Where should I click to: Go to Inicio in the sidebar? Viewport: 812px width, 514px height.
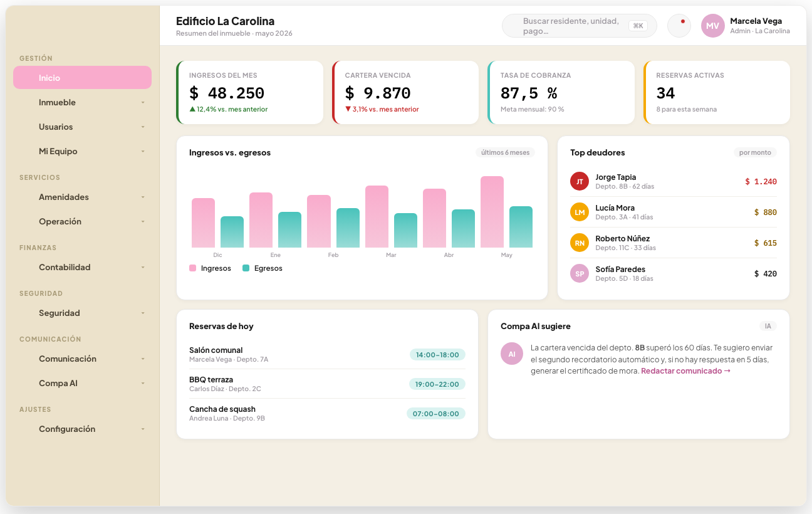tap(82, 78)
